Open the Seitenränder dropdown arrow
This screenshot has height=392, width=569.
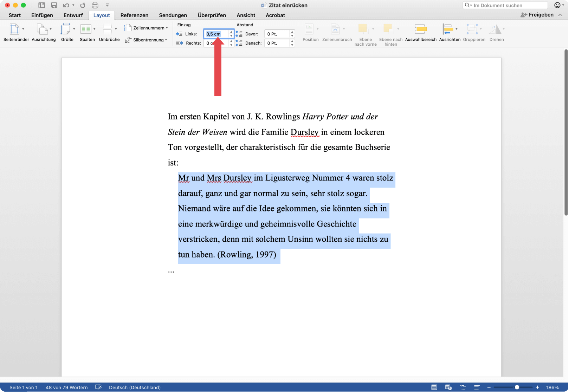(x=23, y=29)
